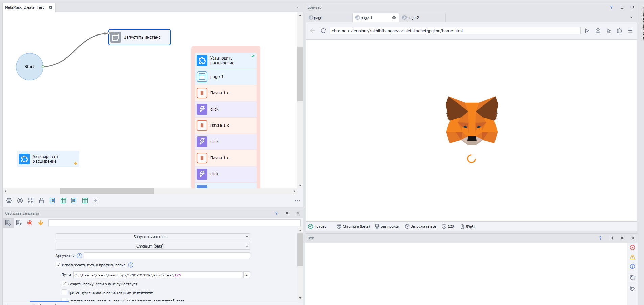Click the browse button next to Путь field
The width and height of the screenshot is (644, 305).
pyautogui.click(x=247, y=275)
